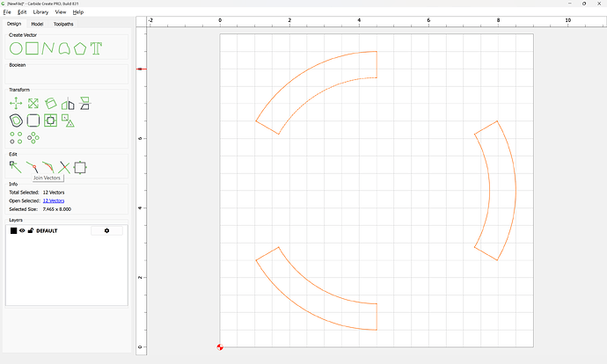Click the black DEFAULT layer color swatch
The height and width of the screenshot is (364, 607).
tap(13, 230)
